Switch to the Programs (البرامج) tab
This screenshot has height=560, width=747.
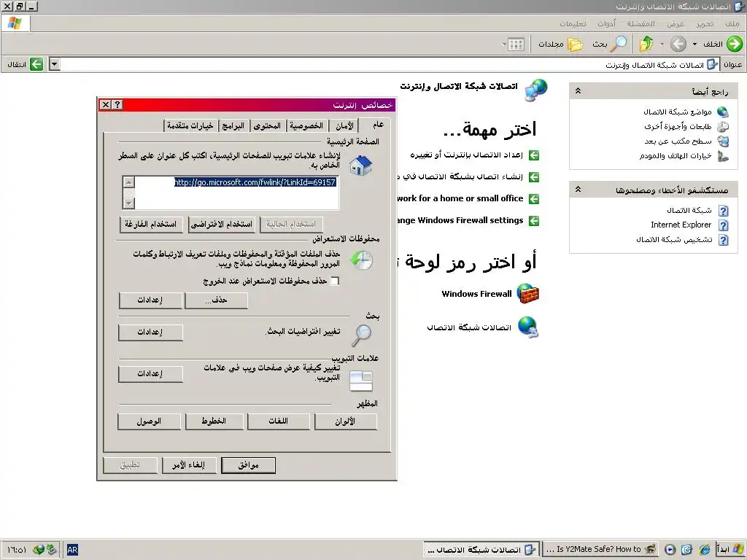click(233, 125)
